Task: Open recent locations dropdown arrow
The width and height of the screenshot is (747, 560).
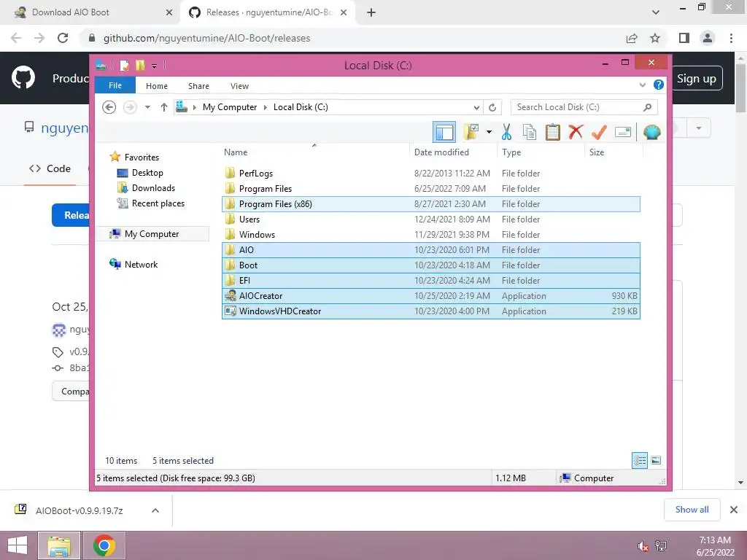Action: [147, 107]
